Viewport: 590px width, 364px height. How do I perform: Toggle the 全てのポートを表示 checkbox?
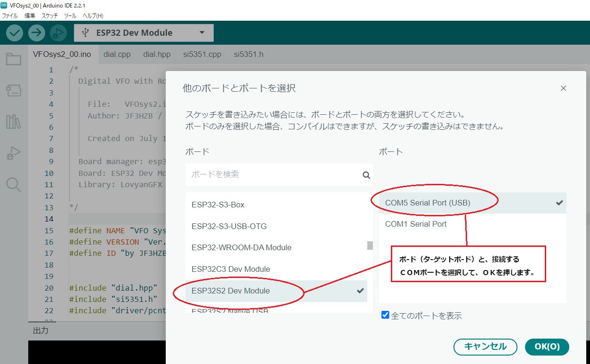click(x=385, y=315)
